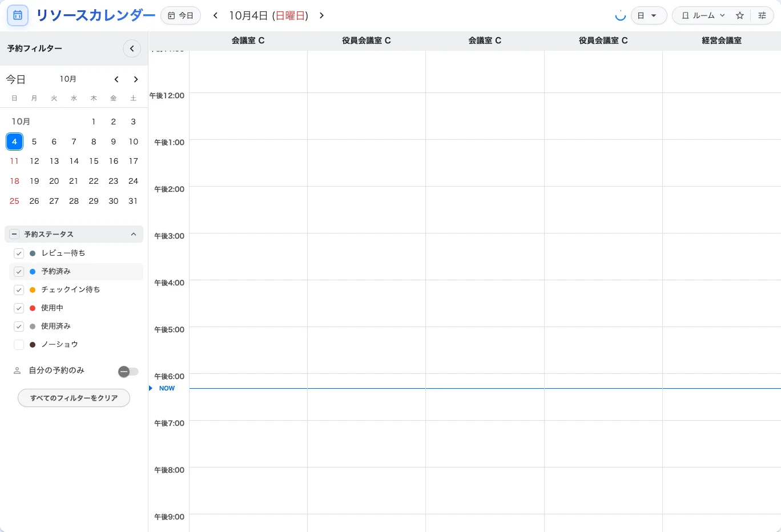Select the first 役員会議室 C column header
The height and width of the screenshot is (532, 781).
coord(367,41)
